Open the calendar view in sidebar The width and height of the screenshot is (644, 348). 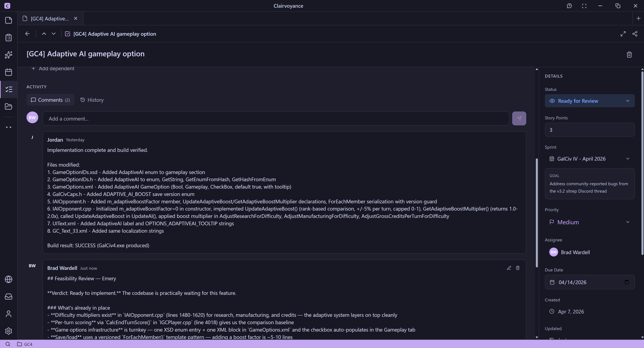[9, 72]
